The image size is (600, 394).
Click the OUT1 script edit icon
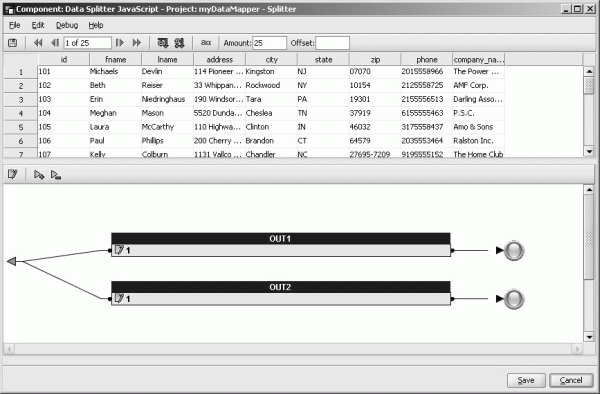(x=119, y=250)
